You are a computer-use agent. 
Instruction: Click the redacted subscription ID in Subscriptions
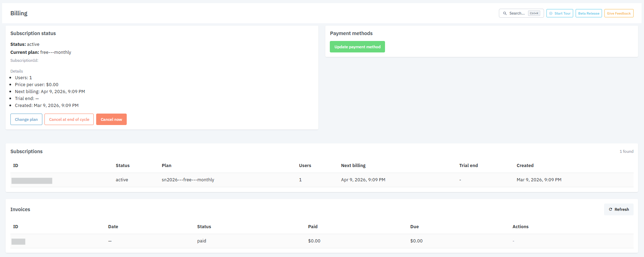coord(32,181)
